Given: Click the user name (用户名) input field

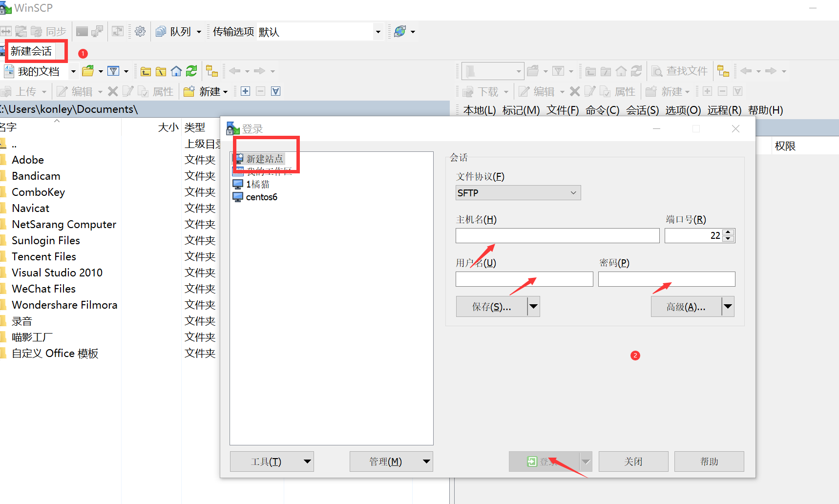Looking at the screenshot, I should point(524,279).
